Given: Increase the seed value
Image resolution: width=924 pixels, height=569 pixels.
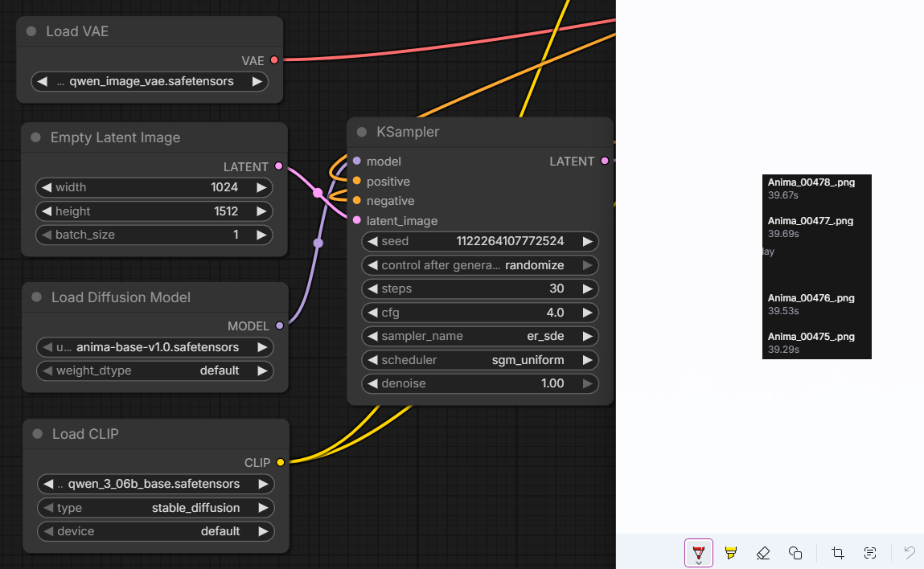Looking at the screenshot, I should click(x=588, y=241).
